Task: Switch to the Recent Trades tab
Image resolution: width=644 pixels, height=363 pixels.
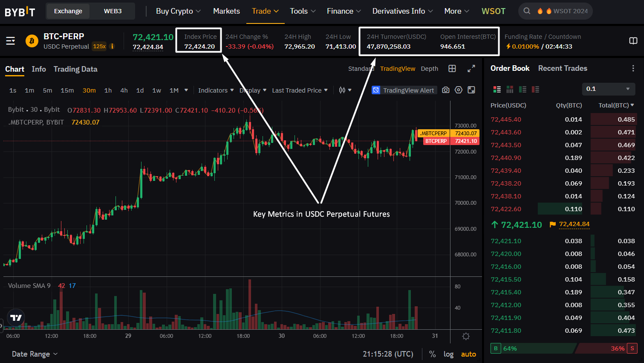Action: pos(563,68)
